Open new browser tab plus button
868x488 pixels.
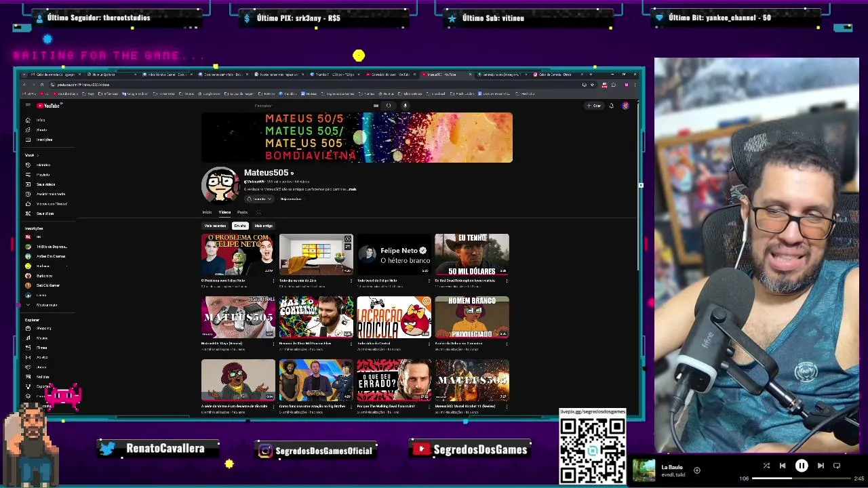click(x=591, y=75)
